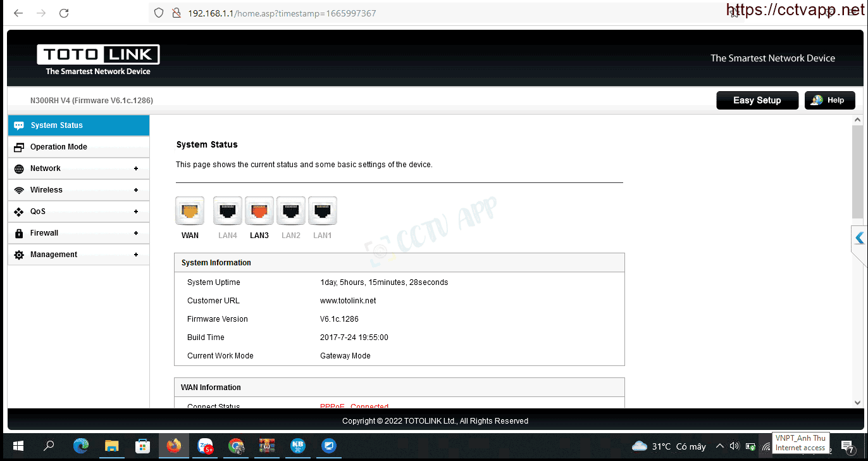Click the LAN2 port icon
The width and height of the screenshot is (868, 461).
291,211
